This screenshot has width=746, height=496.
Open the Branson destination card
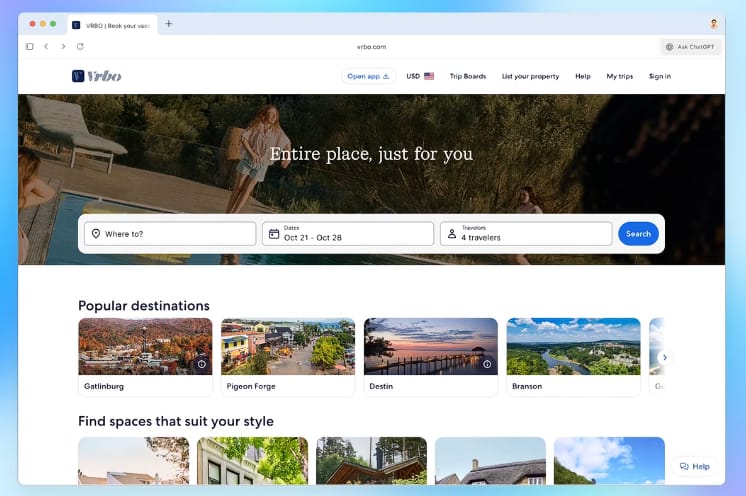(x=573, y=357)
